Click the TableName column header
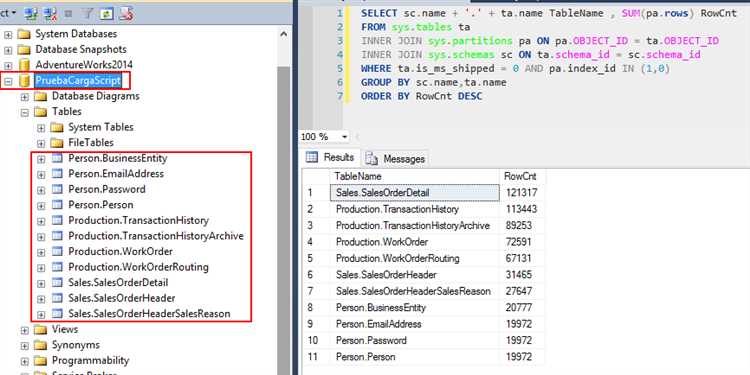The width and height of the screenshot is (750, 375). [414, 176]
